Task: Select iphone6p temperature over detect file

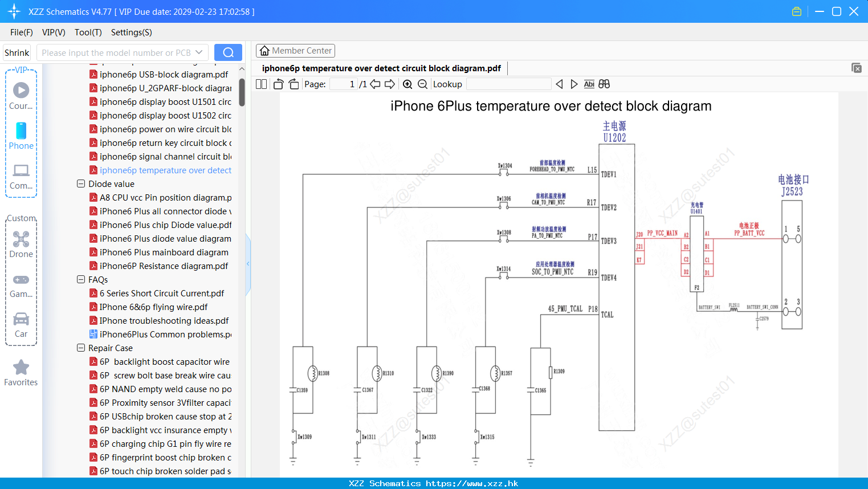Action: click(x=161, y=170)
